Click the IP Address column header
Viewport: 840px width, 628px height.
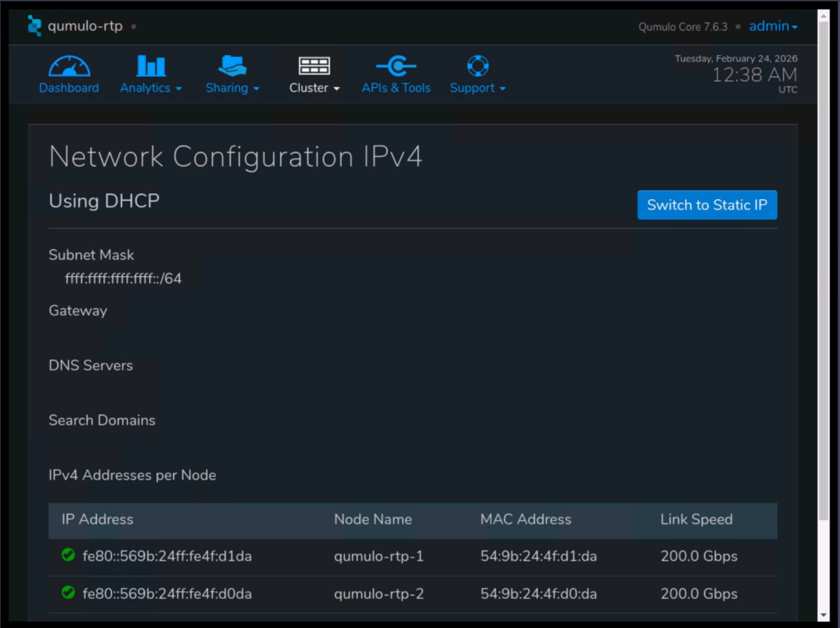coord(98,519)
